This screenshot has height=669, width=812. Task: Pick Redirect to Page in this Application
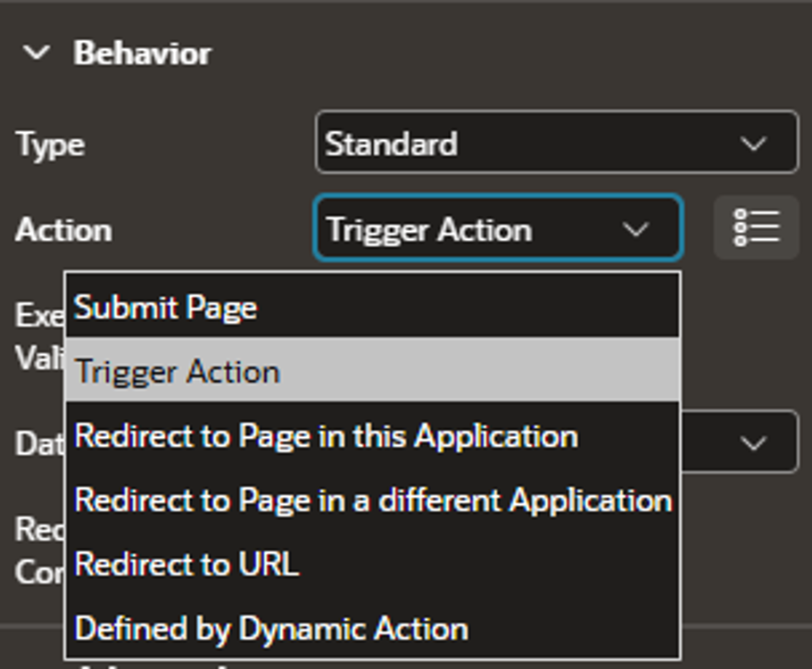tap(372, 435)
